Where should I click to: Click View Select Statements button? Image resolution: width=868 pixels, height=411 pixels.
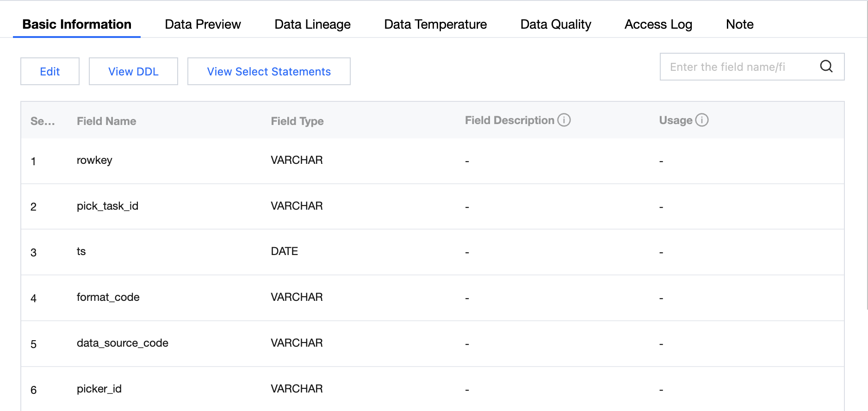click(268, 72)
